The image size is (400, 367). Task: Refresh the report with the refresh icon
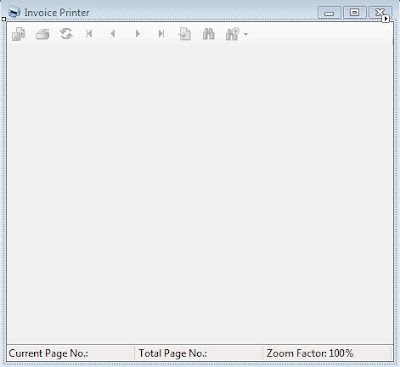[66, 34]
